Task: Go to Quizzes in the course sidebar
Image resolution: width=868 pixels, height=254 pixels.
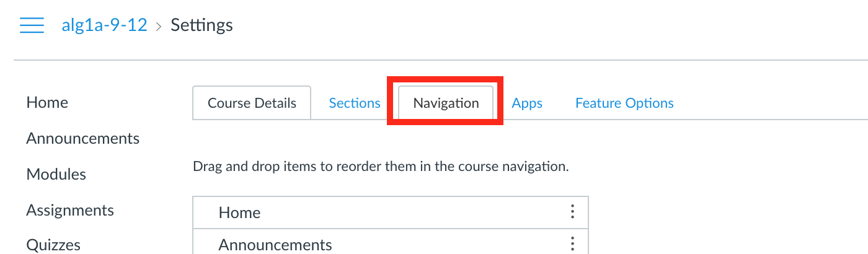Action: (x=53, y=245)
